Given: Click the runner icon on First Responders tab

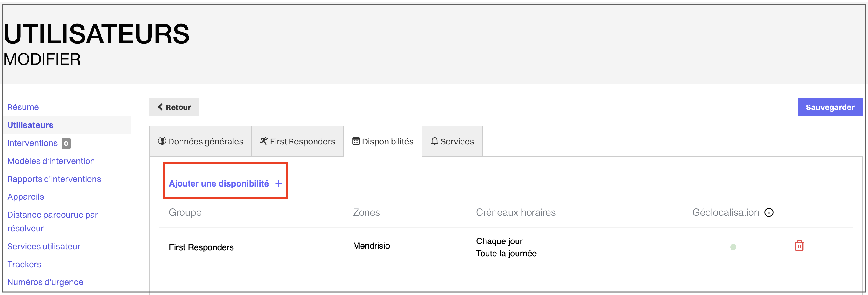Looking at the screenshot, I should tap(264, 141).
